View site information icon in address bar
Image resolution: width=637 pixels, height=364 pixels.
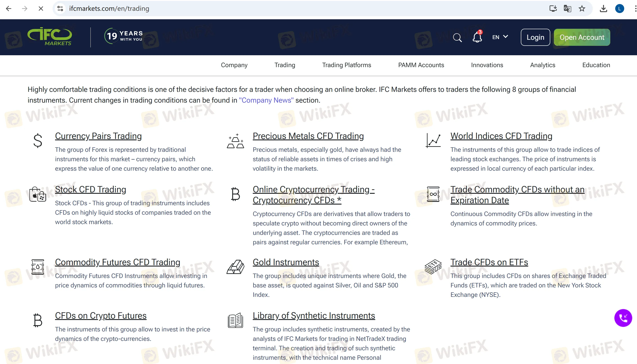(60, 9)
